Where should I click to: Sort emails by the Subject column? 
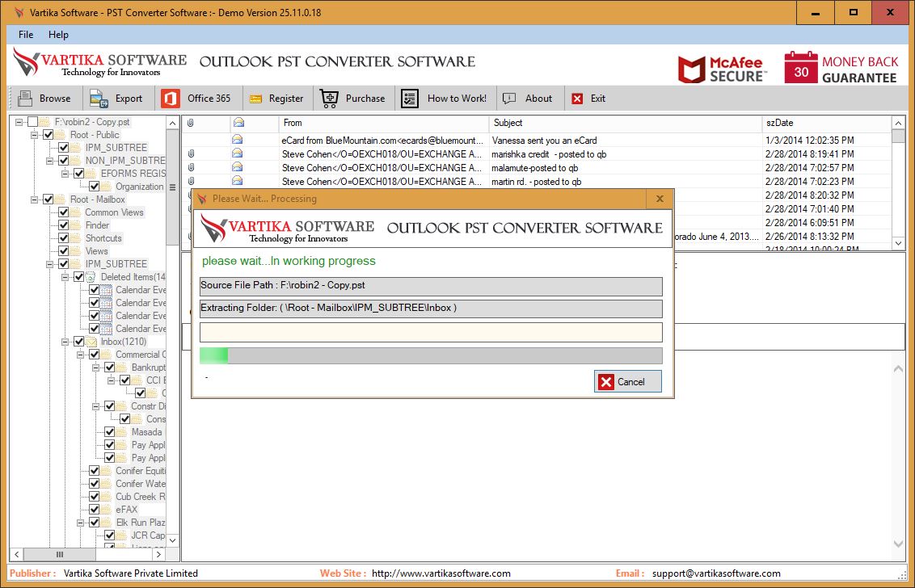[626, 123]
